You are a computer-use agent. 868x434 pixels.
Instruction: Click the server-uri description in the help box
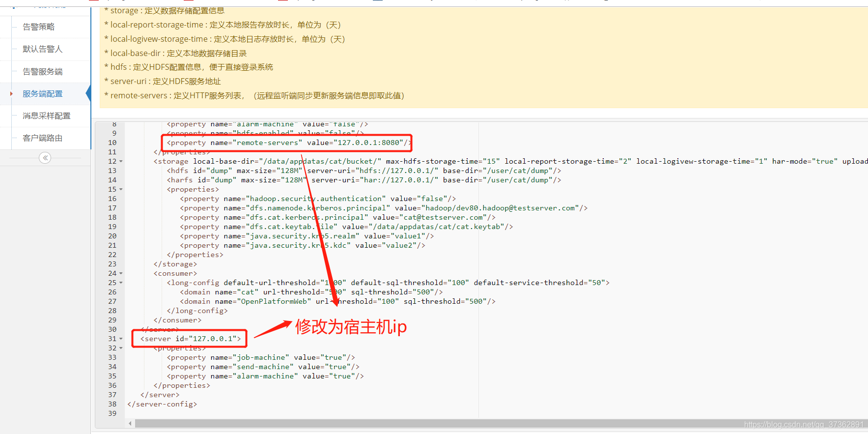163,81
